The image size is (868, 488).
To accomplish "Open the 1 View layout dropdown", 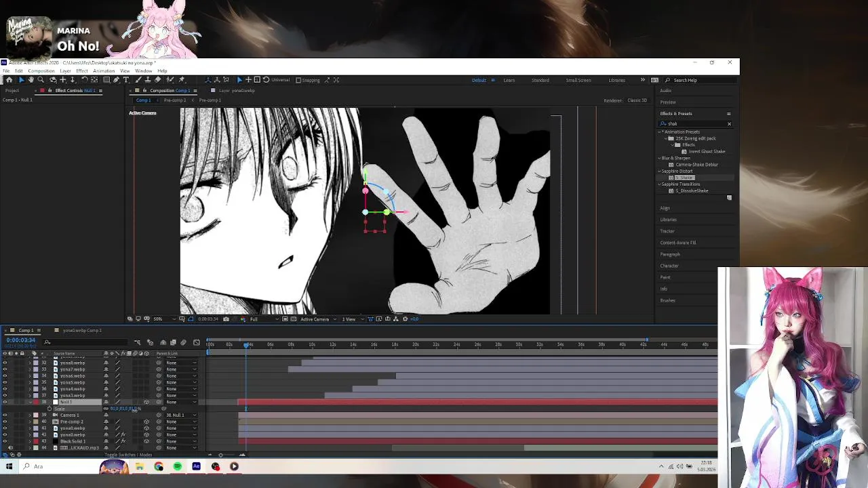I will click(352, 319).
